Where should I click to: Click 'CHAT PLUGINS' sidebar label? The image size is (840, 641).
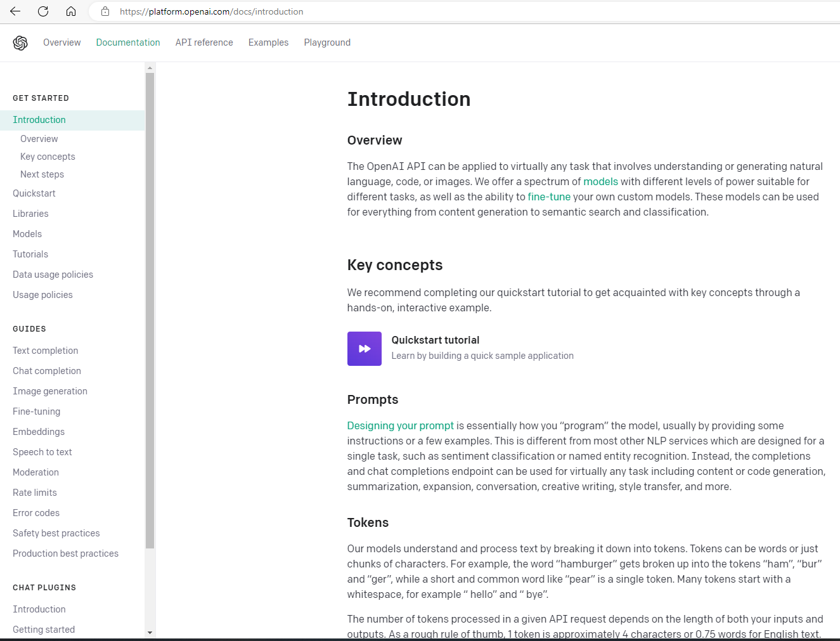pos(44,588)
